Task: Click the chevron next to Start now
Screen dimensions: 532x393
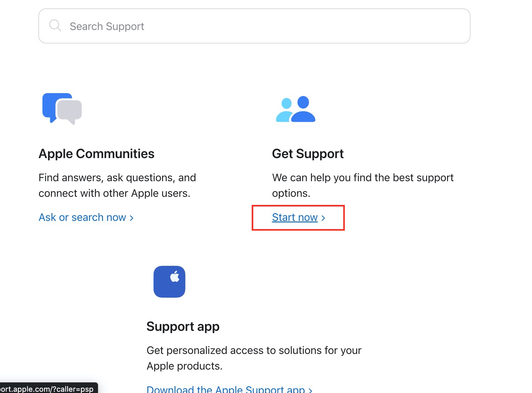Action: (323, 218)
